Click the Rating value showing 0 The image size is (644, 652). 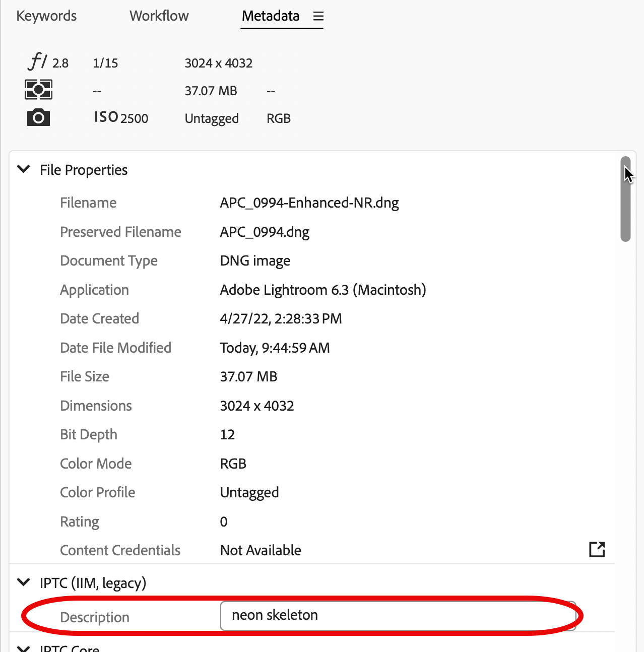coord(223,521)
